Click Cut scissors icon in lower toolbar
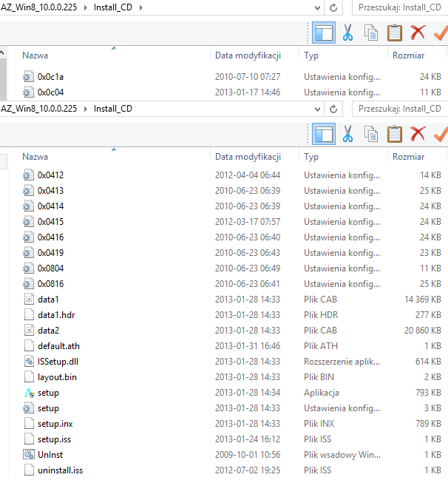The image size is (448, 480). [347, 134]
